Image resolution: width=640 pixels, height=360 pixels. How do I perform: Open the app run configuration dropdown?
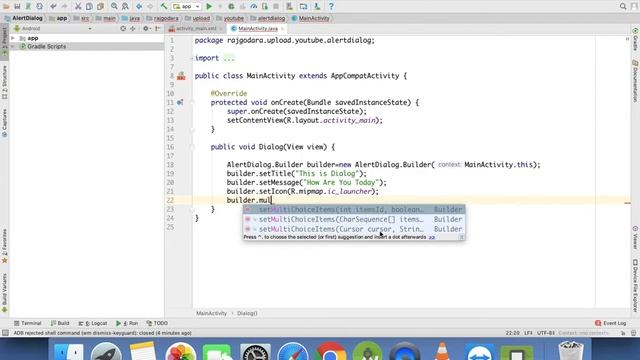187,7
